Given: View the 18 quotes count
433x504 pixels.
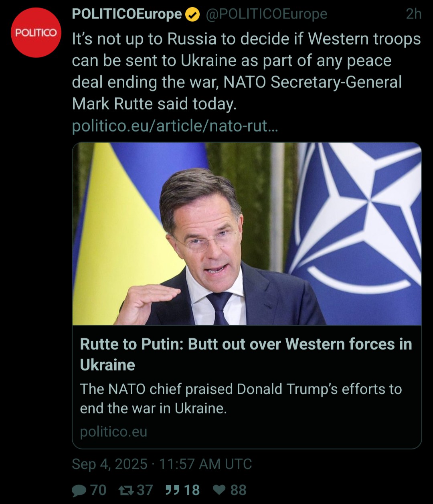Looking at the screenshot, I should (192, 490).
